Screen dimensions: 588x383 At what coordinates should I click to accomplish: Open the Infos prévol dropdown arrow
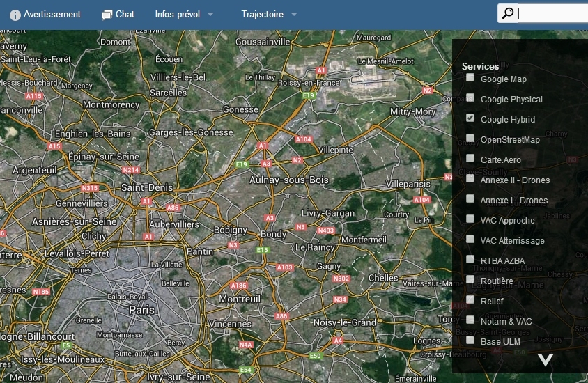pyautogui.click(x=210, y=14)
